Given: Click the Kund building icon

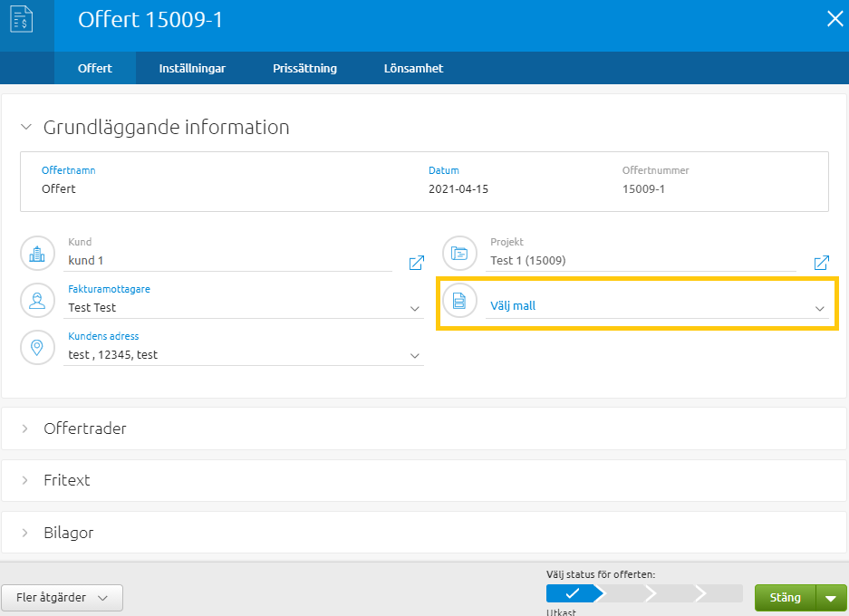Looking at the screenshot, I should click(37, 254).
